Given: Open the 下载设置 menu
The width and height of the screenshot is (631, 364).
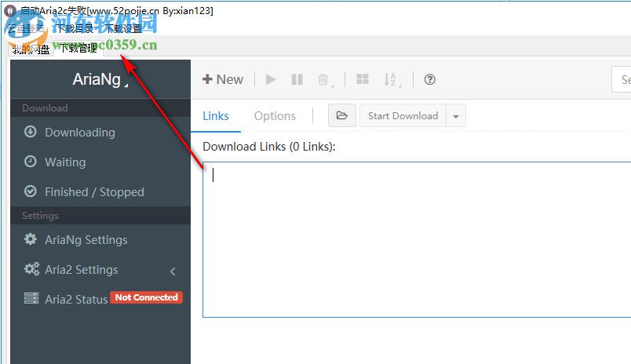Looking at the screenshot, I should tap(123, 28).
